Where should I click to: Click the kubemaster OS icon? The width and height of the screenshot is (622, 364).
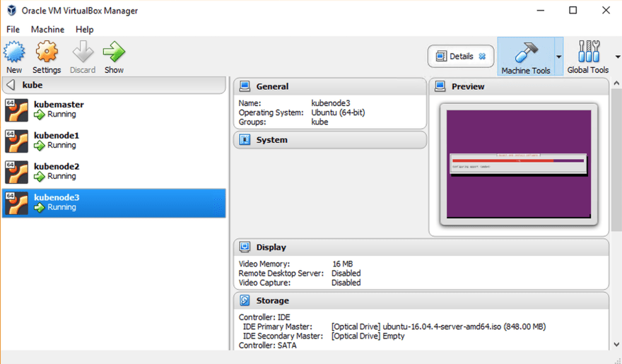[x=17, y=110]
